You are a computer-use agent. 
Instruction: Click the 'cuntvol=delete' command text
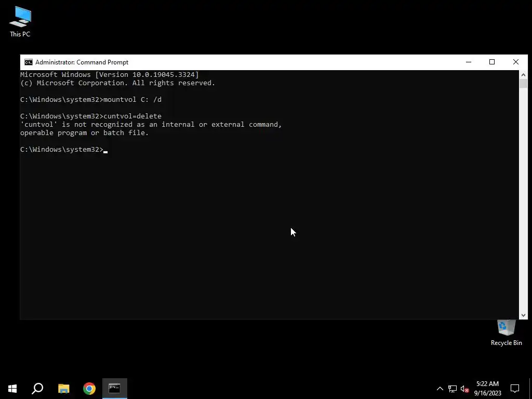[132, 116]
